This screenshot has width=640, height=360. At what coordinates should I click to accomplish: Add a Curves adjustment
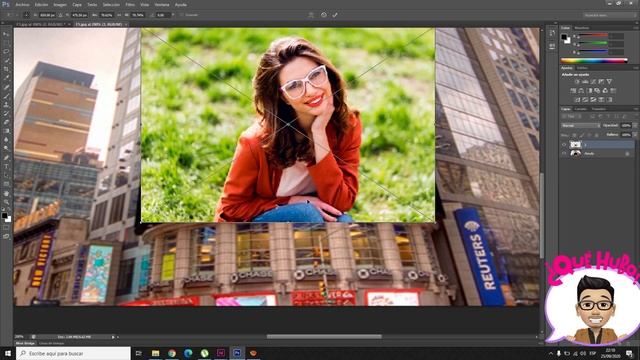[593, 82]
